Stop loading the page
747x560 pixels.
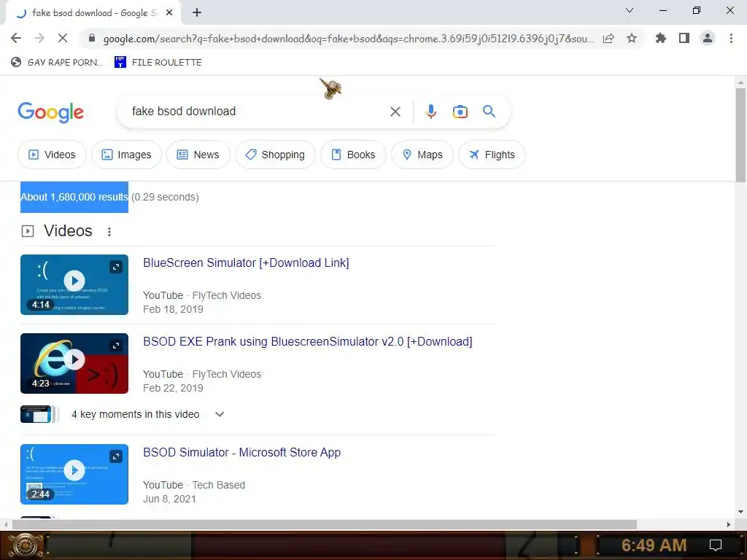(63, 38)
